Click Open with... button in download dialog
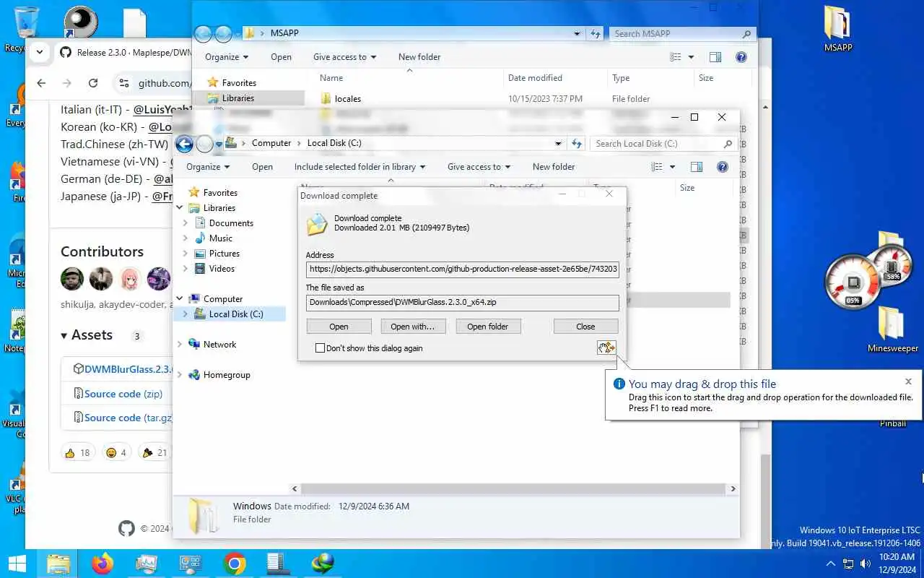This screenshot has height=578, width=924. (412, 327)
